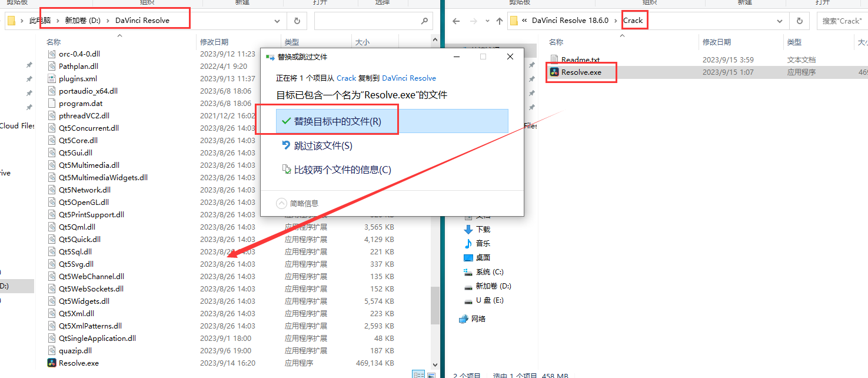Viewport: 868px width, 378px height.
Task: Select Qt5Quick.dll in the file list
Action: pos(79,239)
